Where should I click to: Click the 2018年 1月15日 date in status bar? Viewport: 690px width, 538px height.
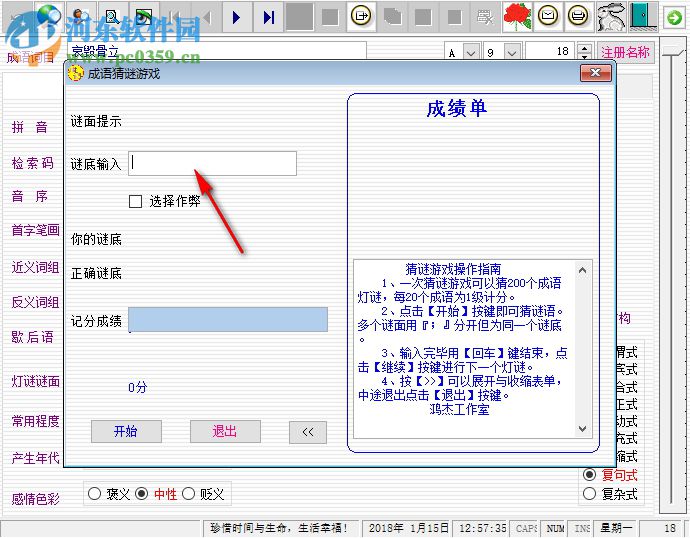click(409, 528)
